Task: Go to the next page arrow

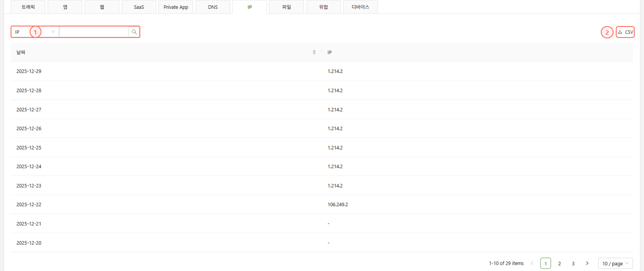Action: point(587,263)
